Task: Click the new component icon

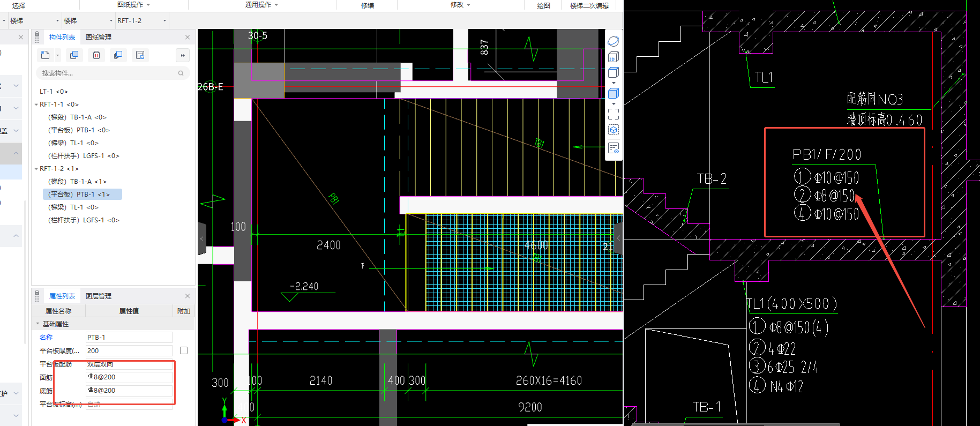Action: pyautogui.click(x=45, y=55)
